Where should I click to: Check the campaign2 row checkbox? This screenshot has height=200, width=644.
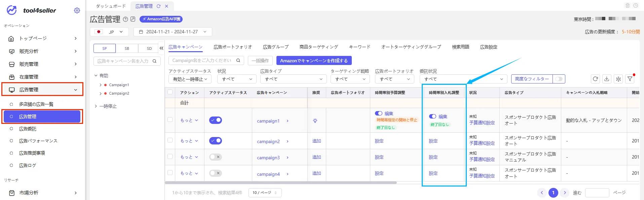click(x=170, y=140)
